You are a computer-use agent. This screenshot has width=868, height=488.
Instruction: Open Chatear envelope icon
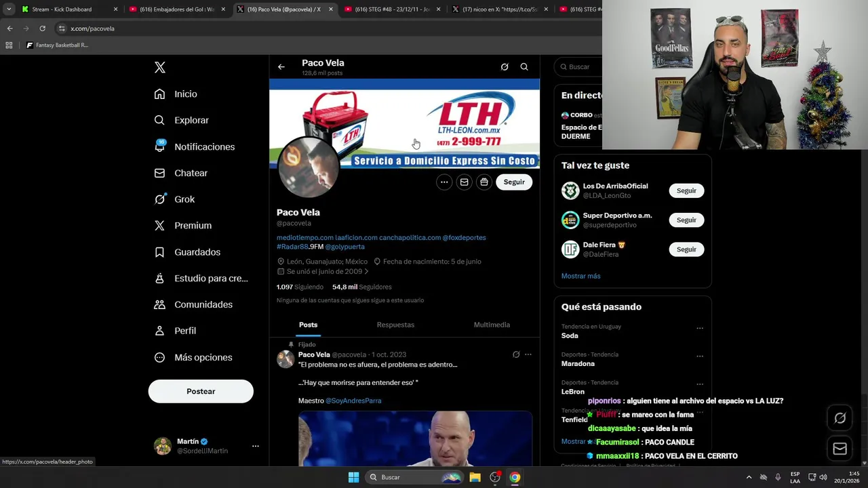click(x=159, y=173)
